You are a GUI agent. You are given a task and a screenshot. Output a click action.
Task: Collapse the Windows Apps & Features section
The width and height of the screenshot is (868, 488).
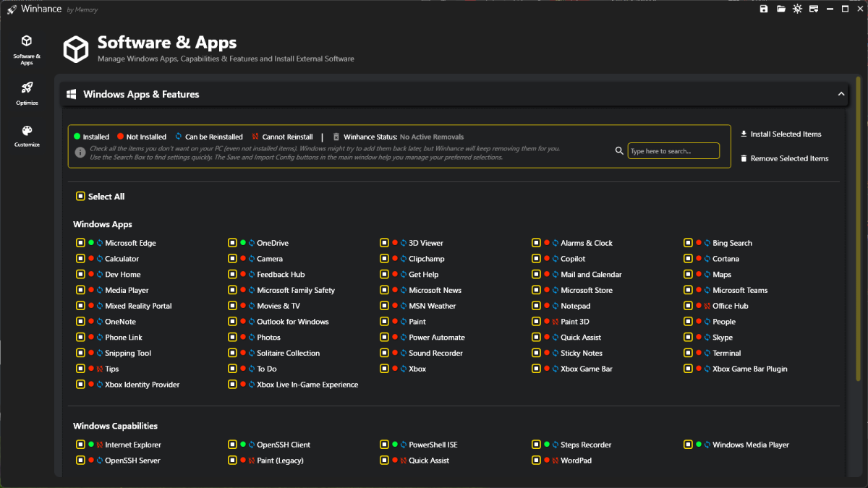click(x=841, y=94)
